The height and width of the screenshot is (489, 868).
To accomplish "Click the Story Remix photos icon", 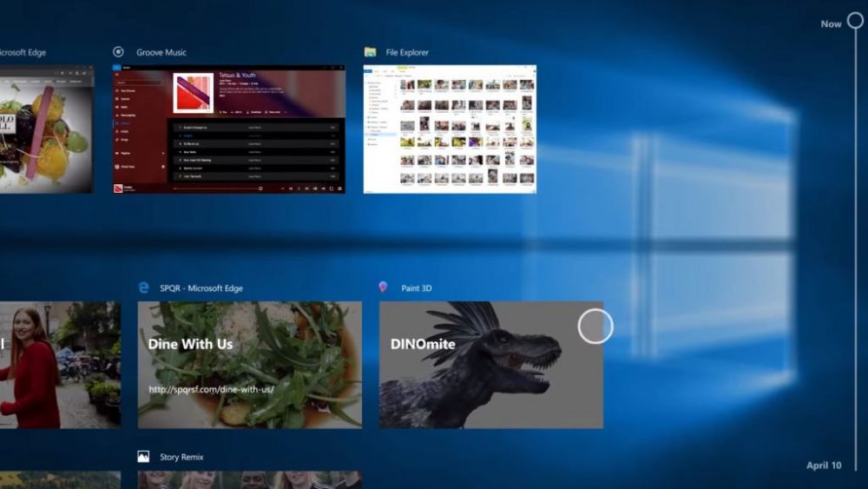I will 143,456.
